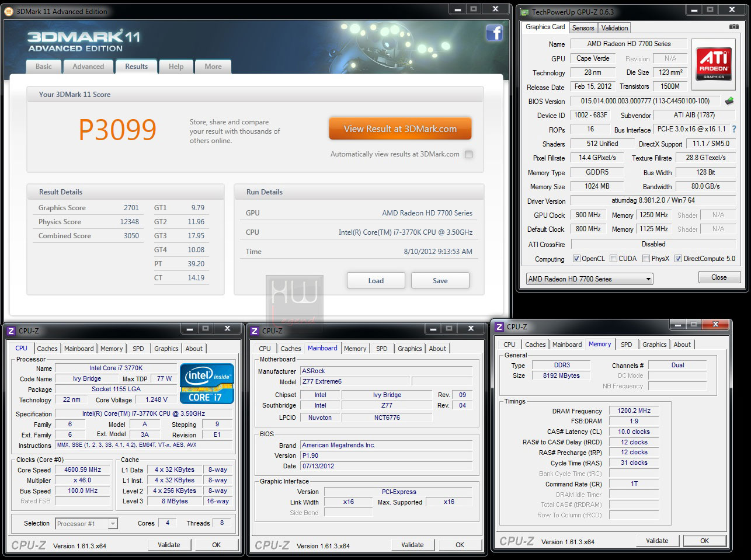The height and width of the screenshot is (560, 751).
Task: Click the BIOS Version P1.90 field
Action: pyautogui.click(x=386, y=455)
